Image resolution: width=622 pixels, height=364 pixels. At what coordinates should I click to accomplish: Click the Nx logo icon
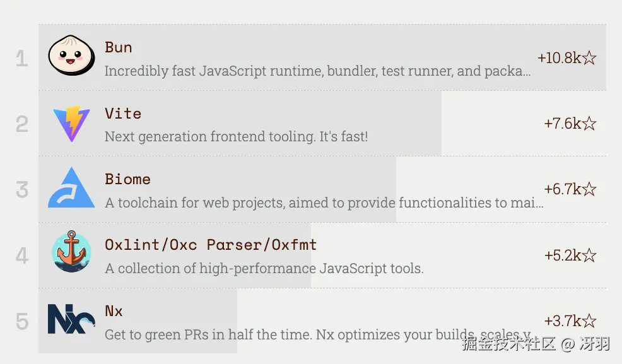point(71,319)
